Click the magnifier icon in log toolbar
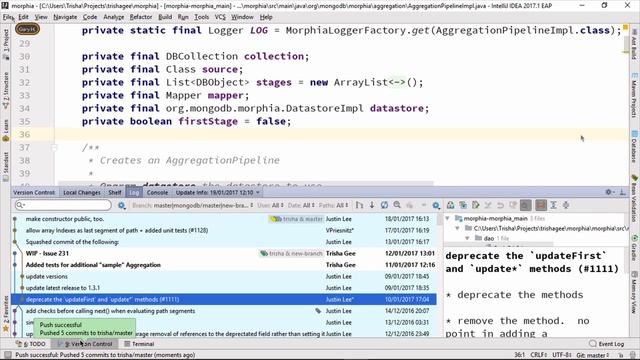The image size is (640, 360). pyautogui.click(x=397, y=205)
